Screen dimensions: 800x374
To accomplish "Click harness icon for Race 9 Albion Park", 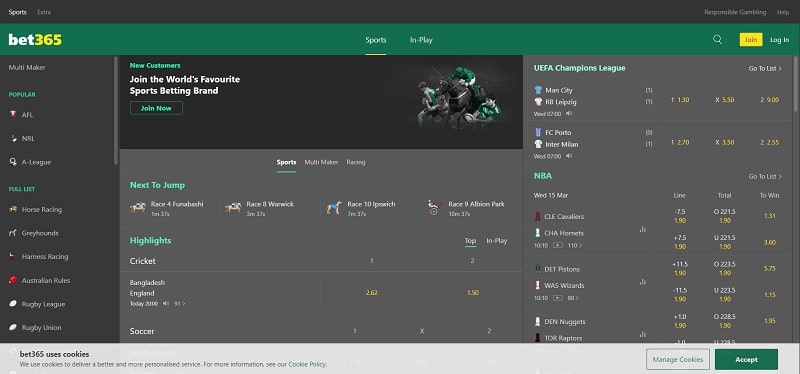I will tap(434, 207).
